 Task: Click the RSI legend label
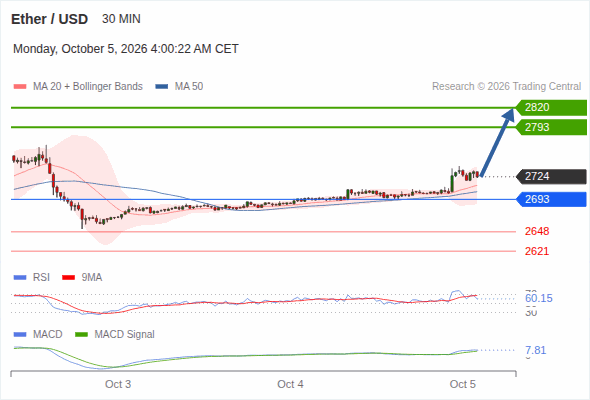[41, 278]
